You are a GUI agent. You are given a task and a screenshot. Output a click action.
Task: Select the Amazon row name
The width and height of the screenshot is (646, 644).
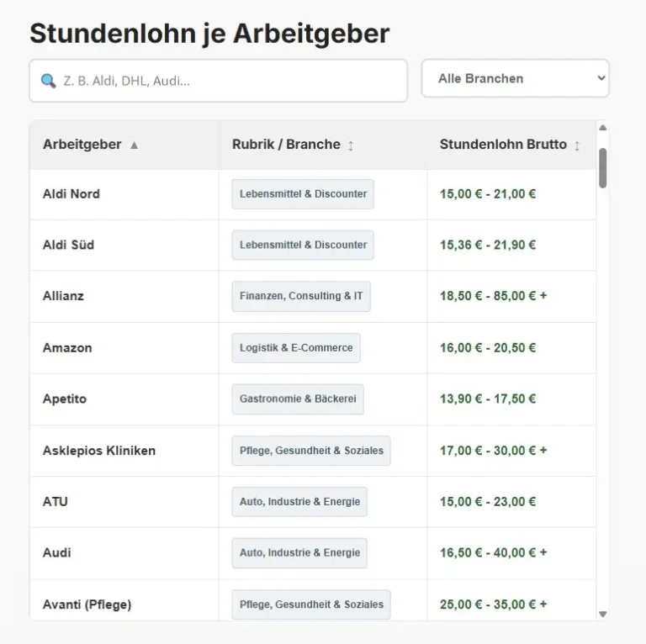pyautogui.click(x=67, y=348)
